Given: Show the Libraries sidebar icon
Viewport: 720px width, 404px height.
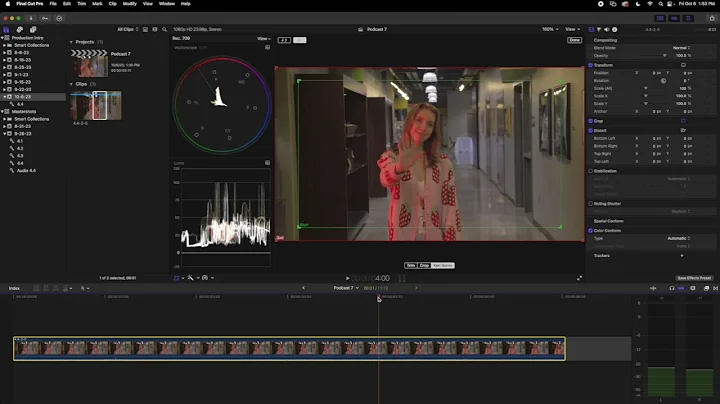Looking at the screenshot, I should coord(6,29).
